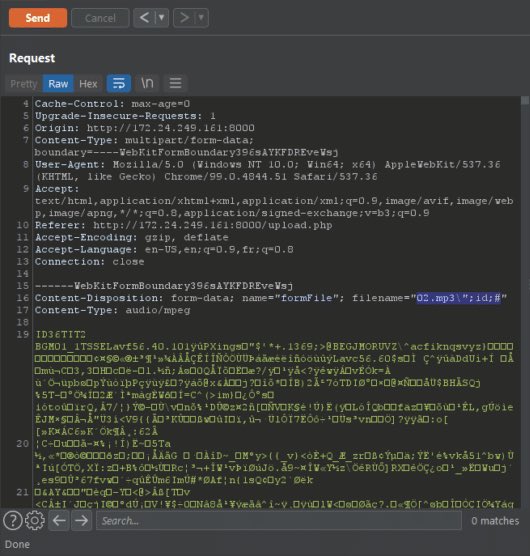Open the request editor hamburger menu
Image resolution: width=530 pixels, height=556 pixels.
click(x=175, y=83)
